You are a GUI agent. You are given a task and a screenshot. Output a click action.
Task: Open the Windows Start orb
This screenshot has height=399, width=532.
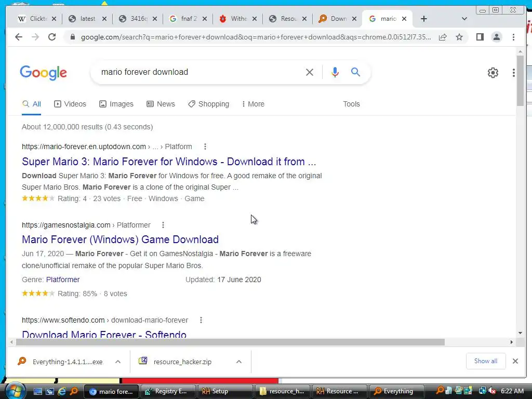click(x=16, y=391)
